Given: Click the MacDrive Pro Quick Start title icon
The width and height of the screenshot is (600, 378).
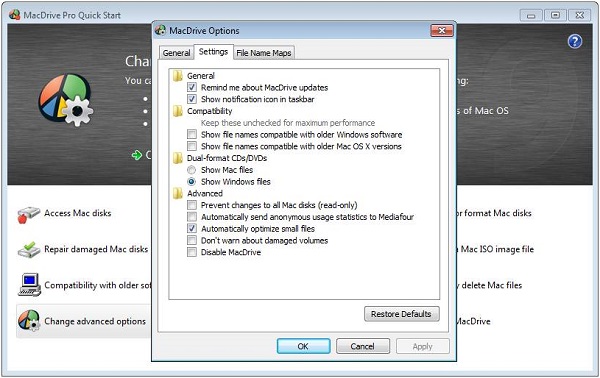Looking at the screenshot, I should click(15, 15).
